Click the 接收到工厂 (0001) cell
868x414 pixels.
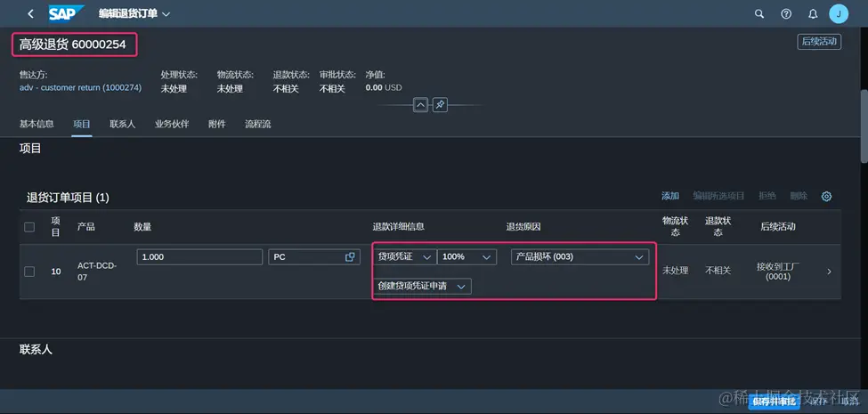click(778, 272)
